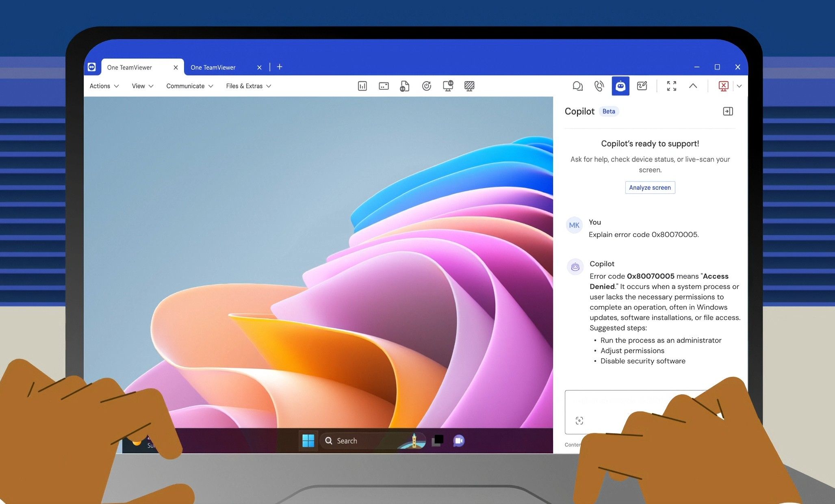Click the remote reboot power icon
The height and width of the screenshot is (504, 835).
point(426,86)
